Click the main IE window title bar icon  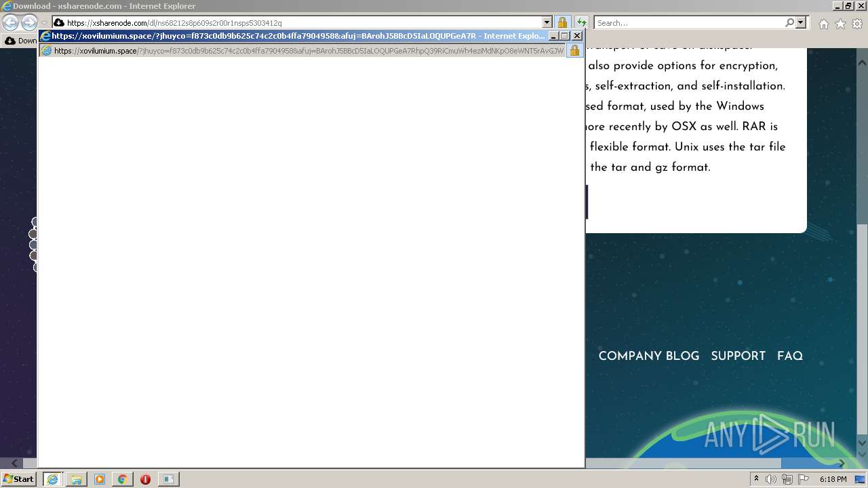coord(7,6)
